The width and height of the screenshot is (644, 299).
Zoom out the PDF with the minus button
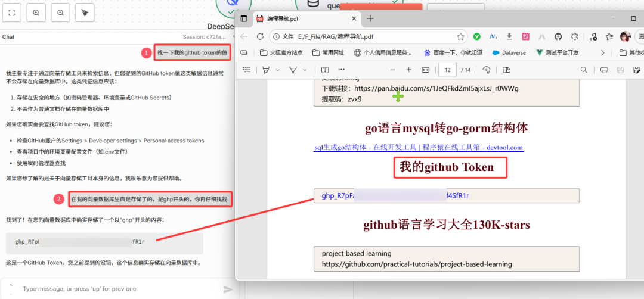(x=392, y=70)
